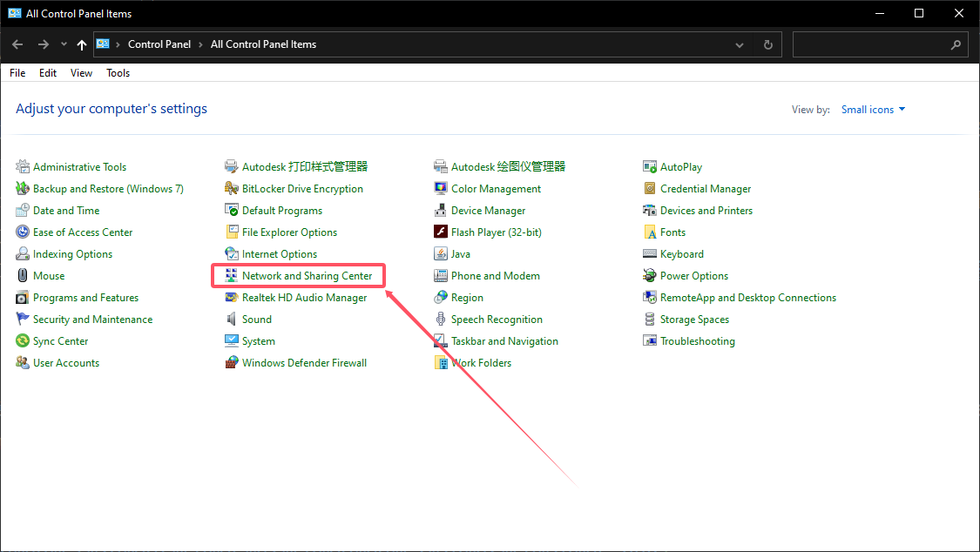Click the System icon
Image resolution: width=980 pixels, height=552 pixels.
point(231,341)
